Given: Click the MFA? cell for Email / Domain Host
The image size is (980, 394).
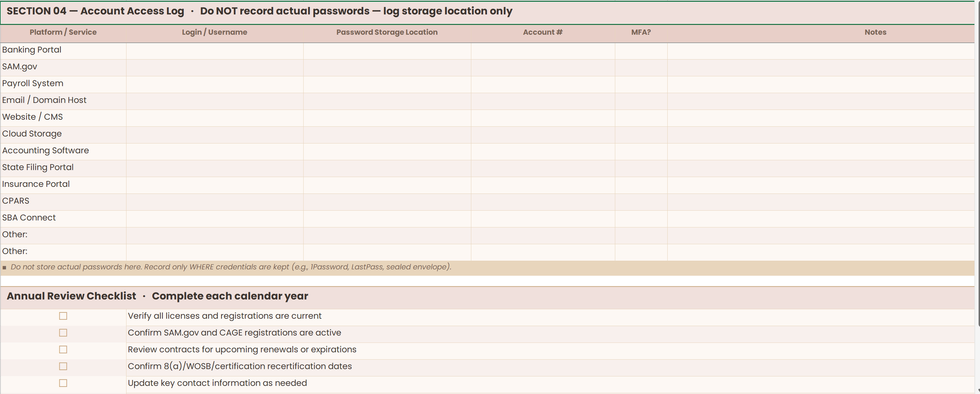Looking at the screenshot, I should click(x=641, y=101).
